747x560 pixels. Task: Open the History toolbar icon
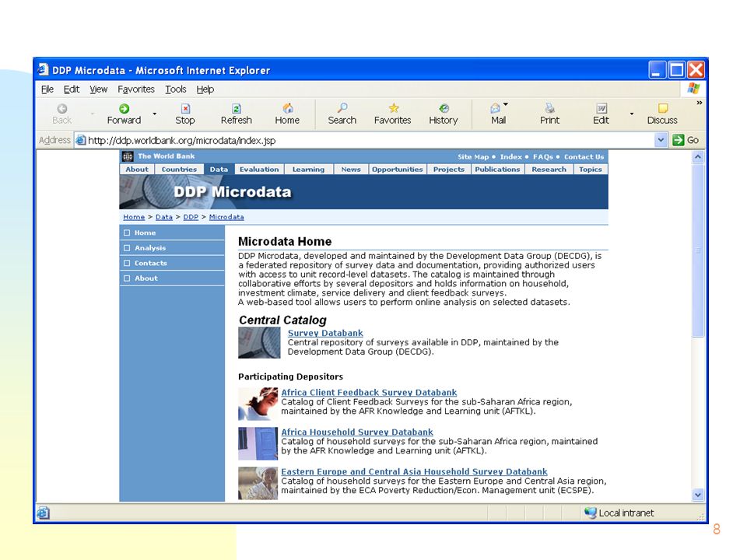pyautogui.click(x=444, y=108)
